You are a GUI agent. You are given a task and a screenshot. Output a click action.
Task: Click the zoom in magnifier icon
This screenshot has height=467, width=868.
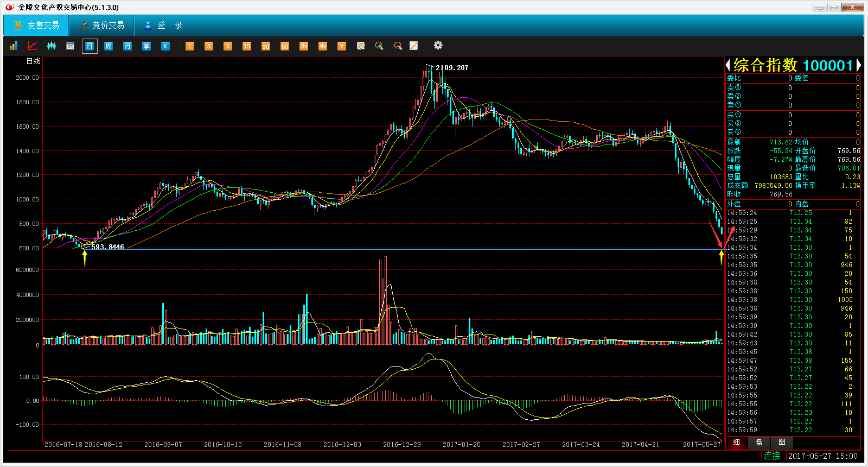click(x=379, y=46)
